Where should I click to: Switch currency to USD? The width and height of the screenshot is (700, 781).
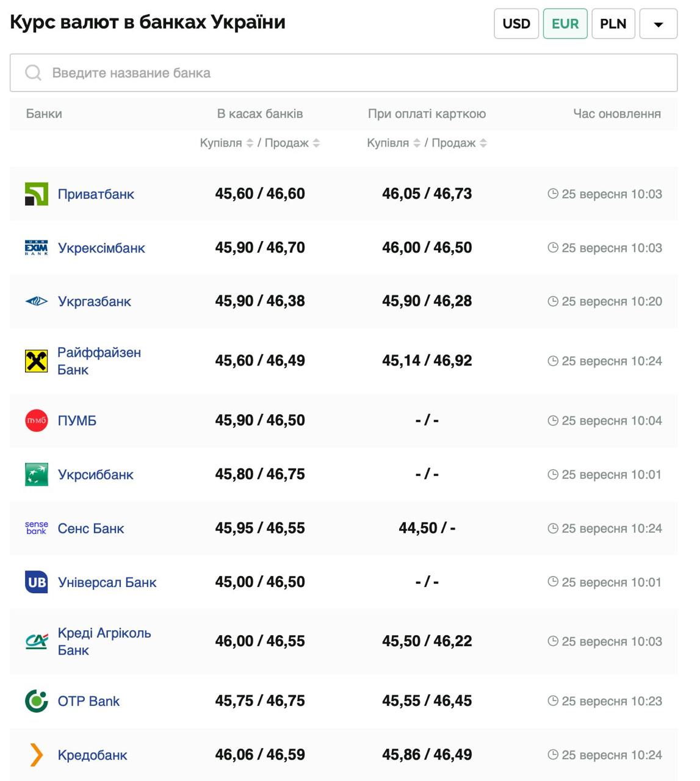point(516,24)
